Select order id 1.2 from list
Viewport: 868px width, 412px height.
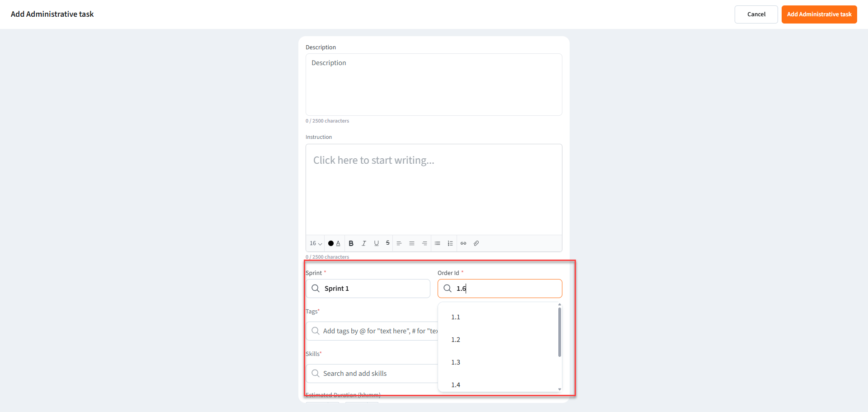click(456, 340)
